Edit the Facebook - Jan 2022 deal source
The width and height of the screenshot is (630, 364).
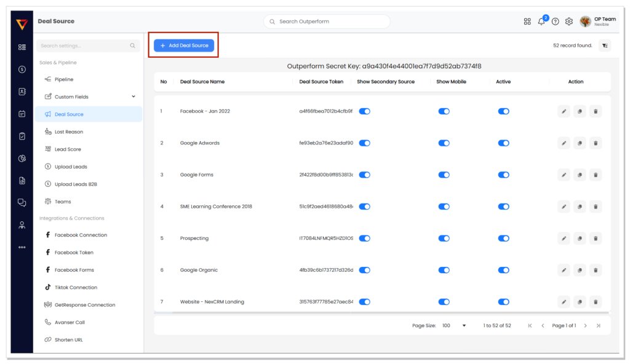point(564,111)
